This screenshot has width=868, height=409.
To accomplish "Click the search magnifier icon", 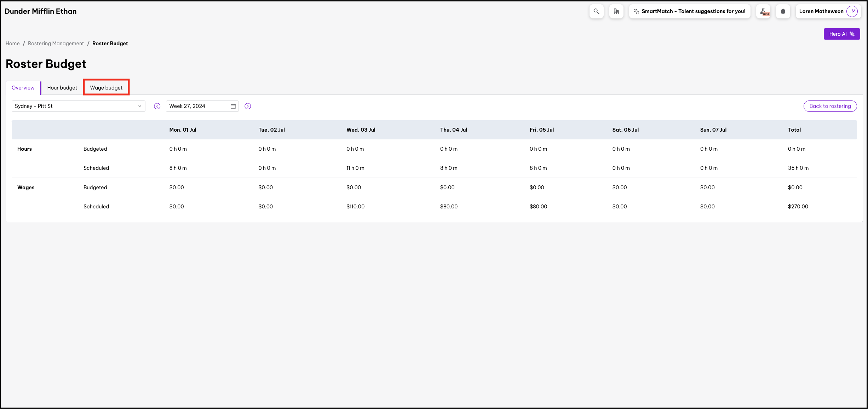I will [x=596, y=11].
